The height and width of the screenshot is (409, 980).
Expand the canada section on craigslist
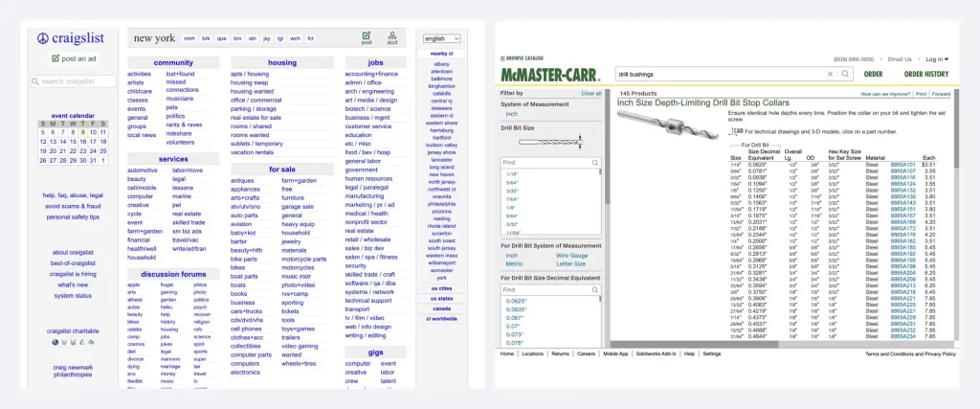click(441, 309)
